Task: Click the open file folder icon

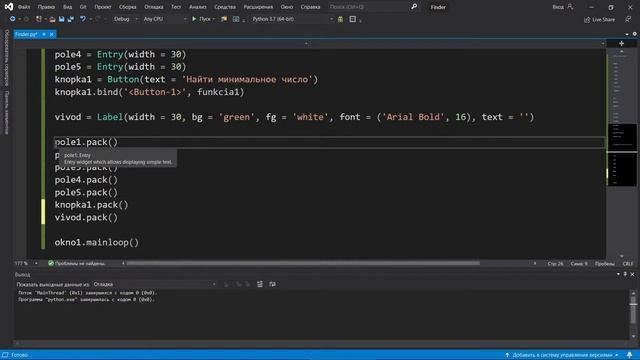Action: coord(52,19)
